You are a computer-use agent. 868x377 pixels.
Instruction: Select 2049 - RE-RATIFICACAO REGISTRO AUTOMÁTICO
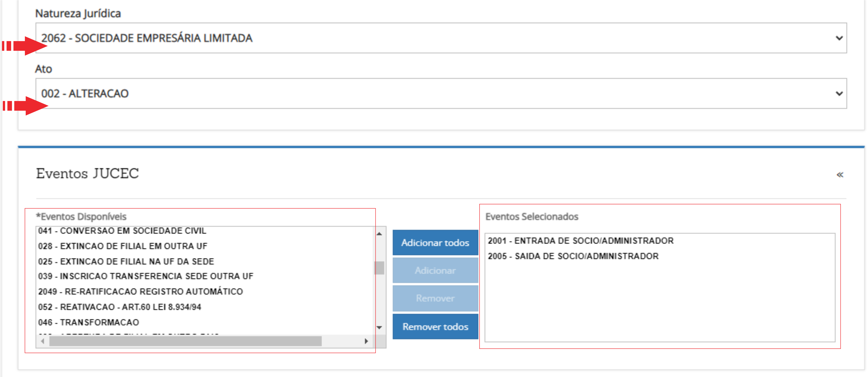point(141,292)
